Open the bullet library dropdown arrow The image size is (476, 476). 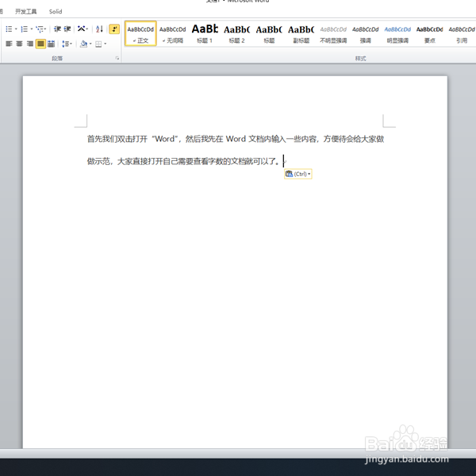tap(16, 29)
